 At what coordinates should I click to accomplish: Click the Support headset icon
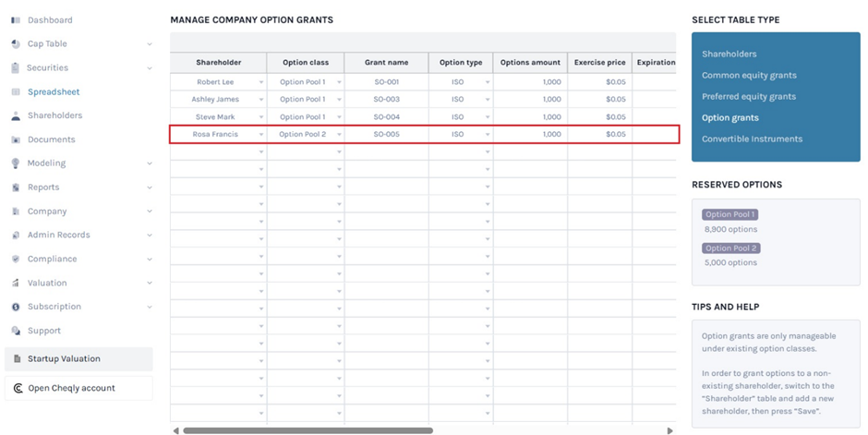(x=16, y=331)
